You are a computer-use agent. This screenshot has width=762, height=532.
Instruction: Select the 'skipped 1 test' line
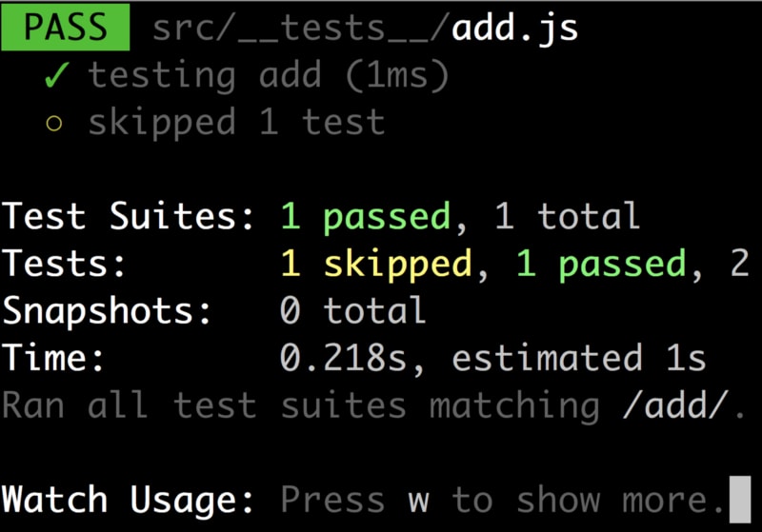[x=236, y=123]
